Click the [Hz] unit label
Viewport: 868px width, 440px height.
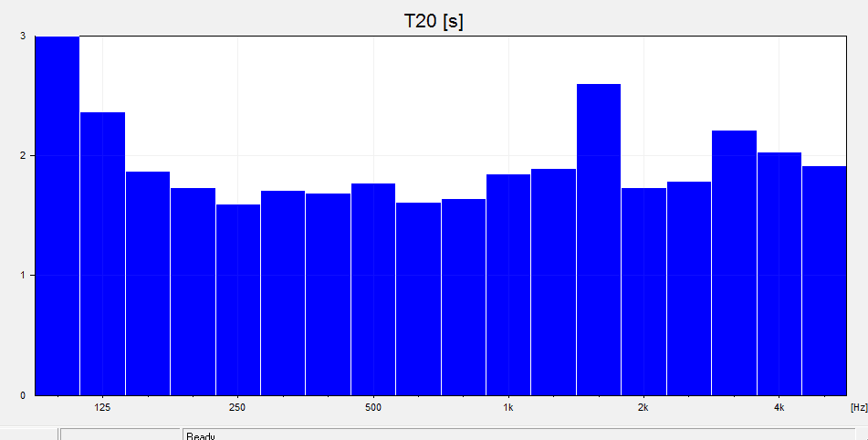tap(857, 407)
